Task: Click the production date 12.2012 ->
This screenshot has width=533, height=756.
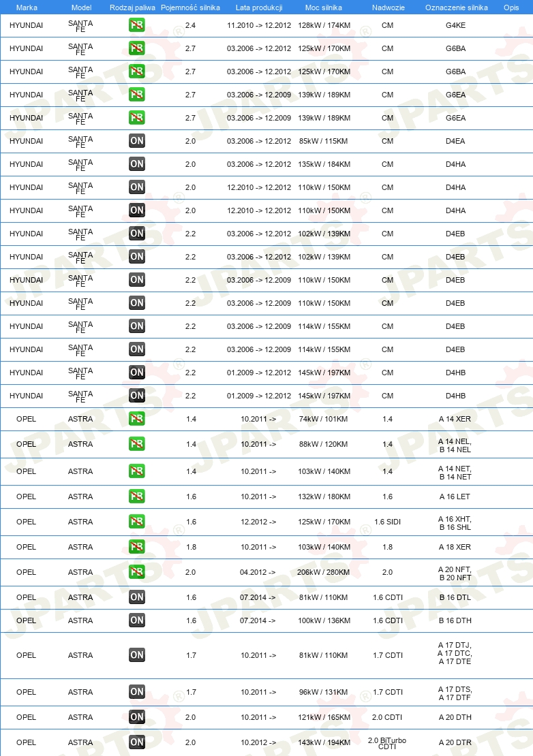Action: 258,522
